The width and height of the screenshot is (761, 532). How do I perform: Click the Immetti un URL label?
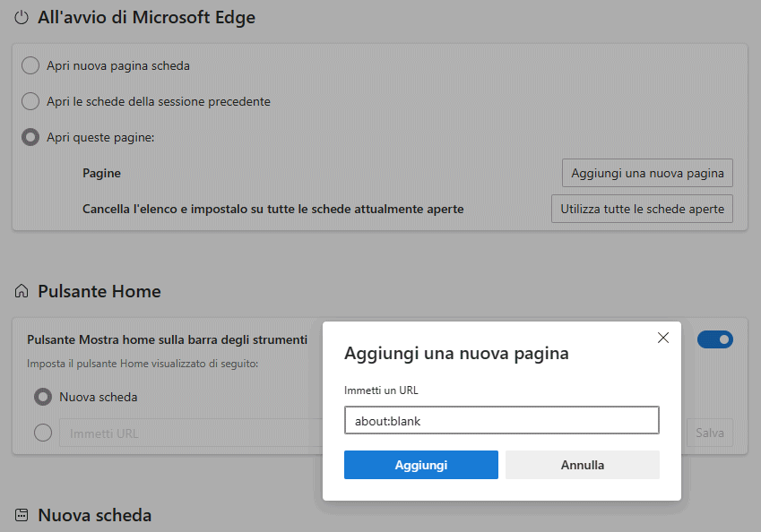[x=381, y=390]
